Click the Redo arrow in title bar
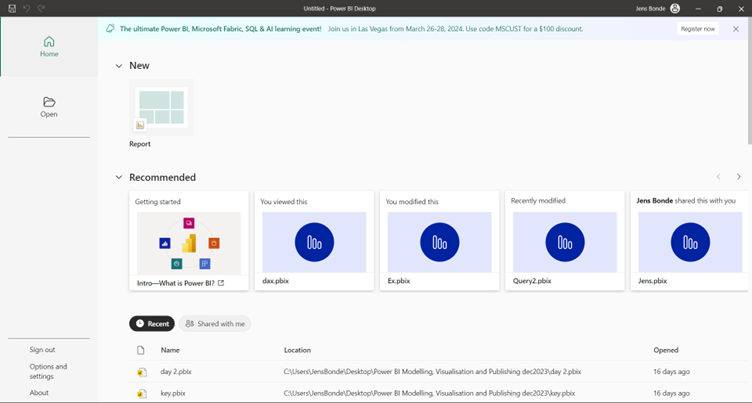The width and height of the screenshot is (752, 403). pyautogui.click(x=41, y=8)
